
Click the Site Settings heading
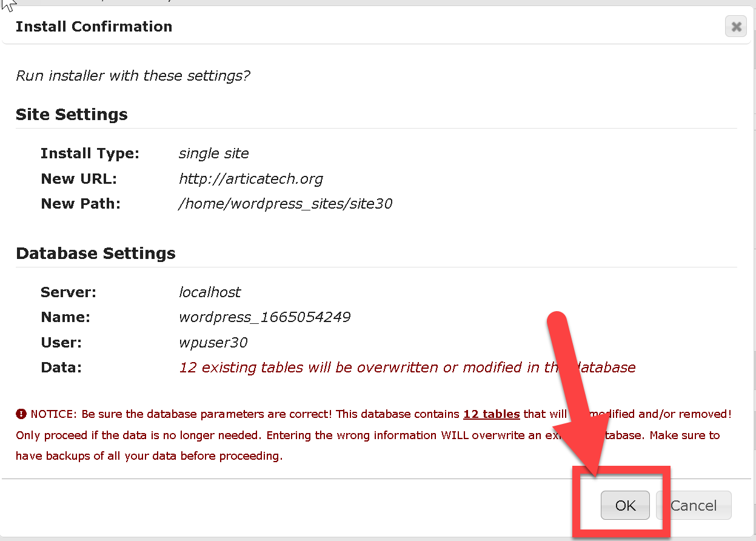point(72,115)
